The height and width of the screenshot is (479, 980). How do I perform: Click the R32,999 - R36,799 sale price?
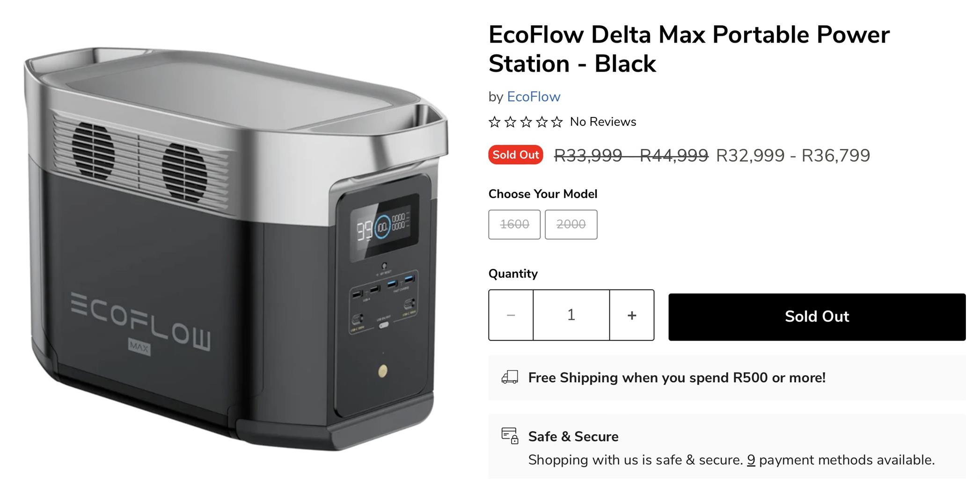coord(793,156)
